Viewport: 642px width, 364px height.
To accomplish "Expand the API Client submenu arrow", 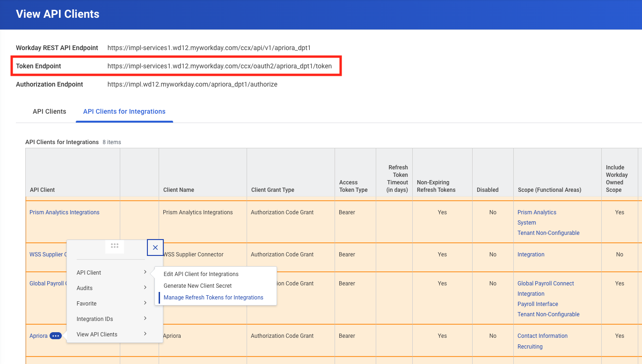I will coord(146,272).
